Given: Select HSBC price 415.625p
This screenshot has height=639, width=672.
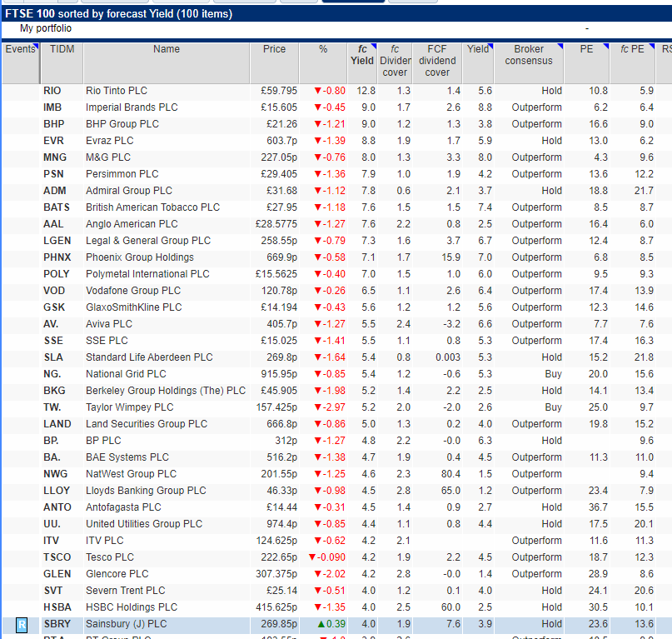Looking at the screenshot, I should point(276,607).
